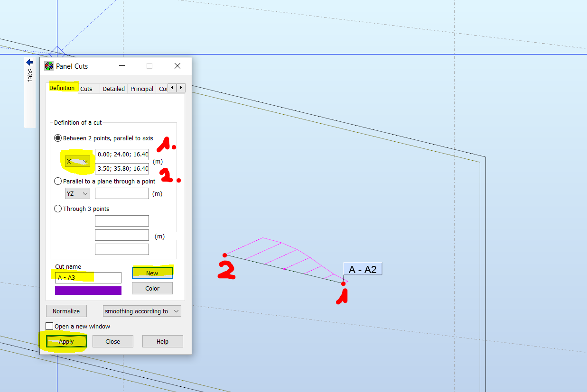The width and height of the screenshot is (587, 392).
Task: Select the 'Through 3 points' option
Action: [x=58, y=209]
